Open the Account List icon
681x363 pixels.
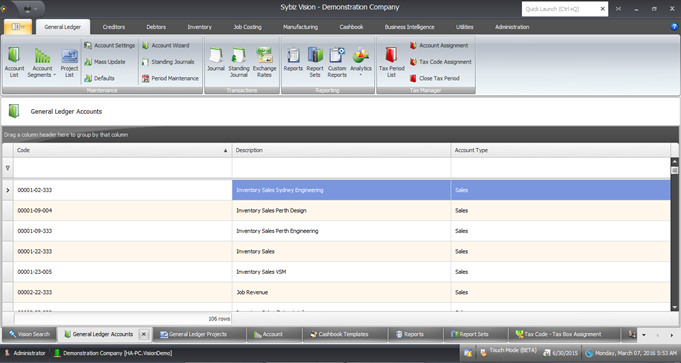point(14,62)
